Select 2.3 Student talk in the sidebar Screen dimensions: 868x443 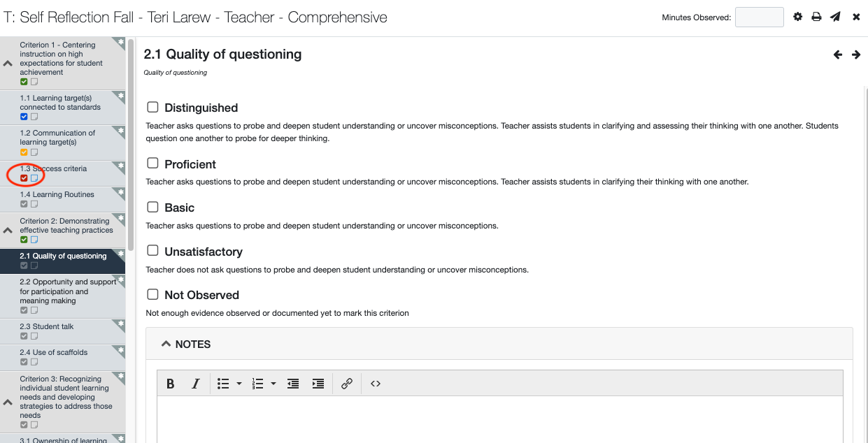pyautogui.click(x=48, y=326)
